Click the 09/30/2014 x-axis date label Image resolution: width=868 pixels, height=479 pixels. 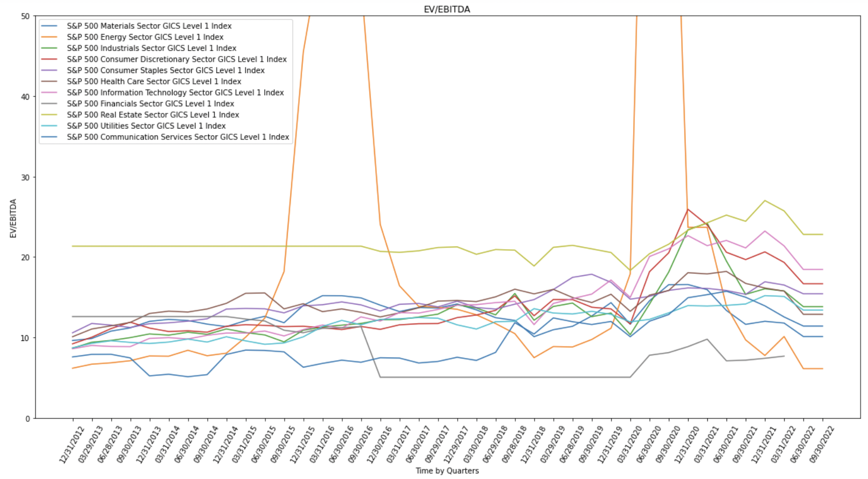click(x=206, y=444)
